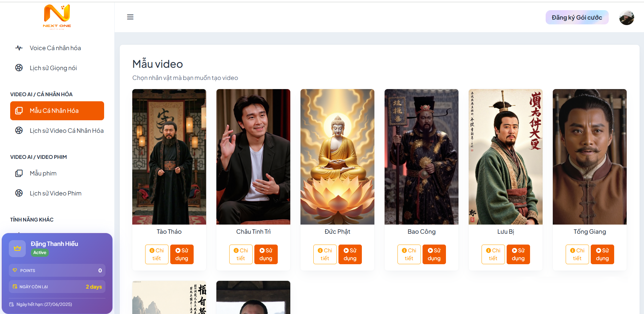Click the aperture icon beside Lịch sử Video Phim
The width and height of the screenshot is (644, 314).
pyautogui.click(x=19, y=193)
